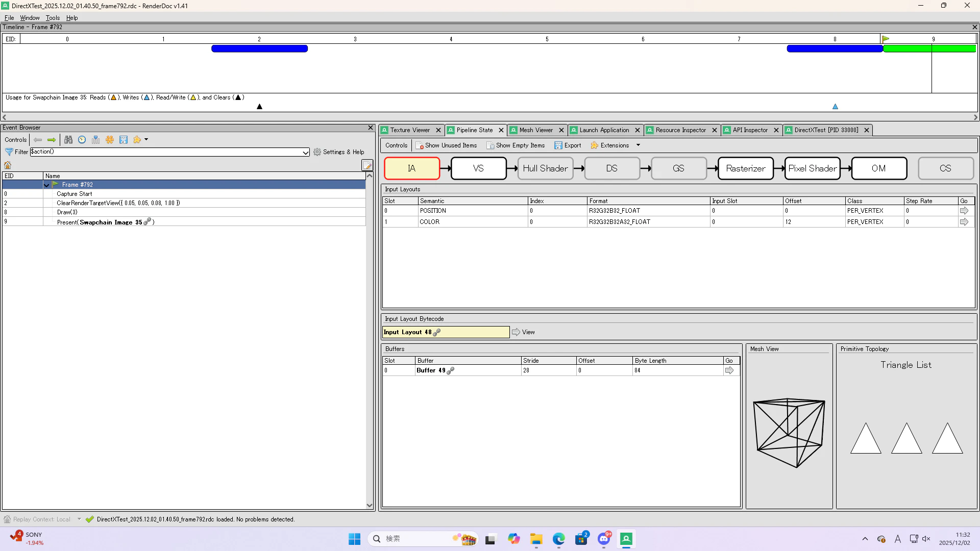Screen dimensions: 980x551
Task: Click the Go arrow for Buffer 49
Action: click(729, 371)
